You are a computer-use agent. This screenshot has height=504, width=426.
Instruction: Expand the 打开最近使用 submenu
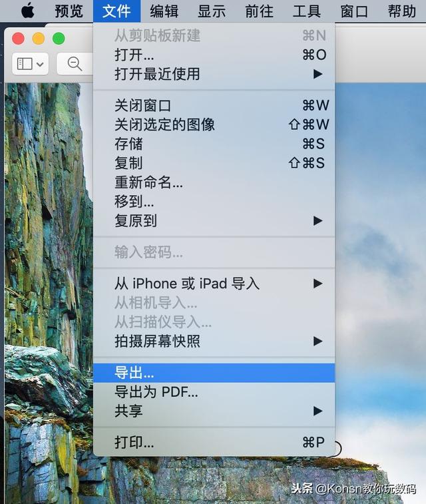pyautogui.click(x=214, y=74)
